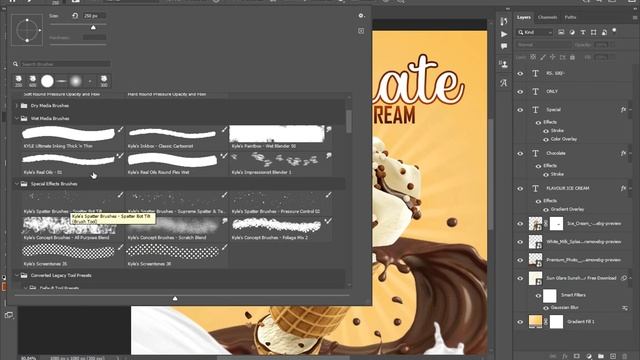Click lock position icon in Layers panel

point(553,58)
